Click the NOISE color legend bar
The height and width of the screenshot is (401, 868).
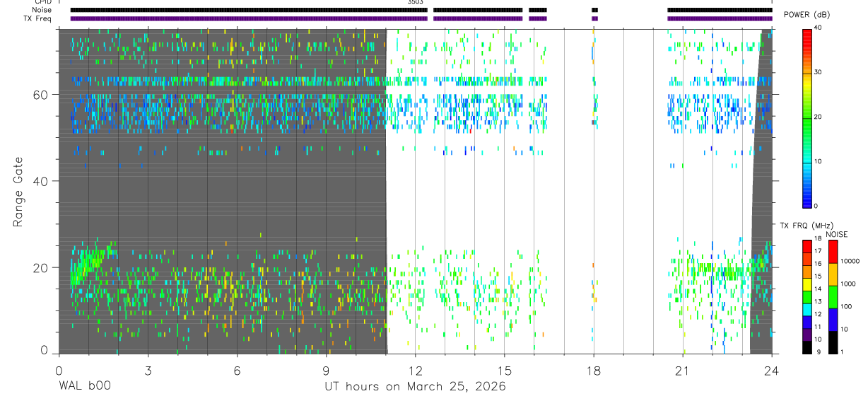point(833,297)
